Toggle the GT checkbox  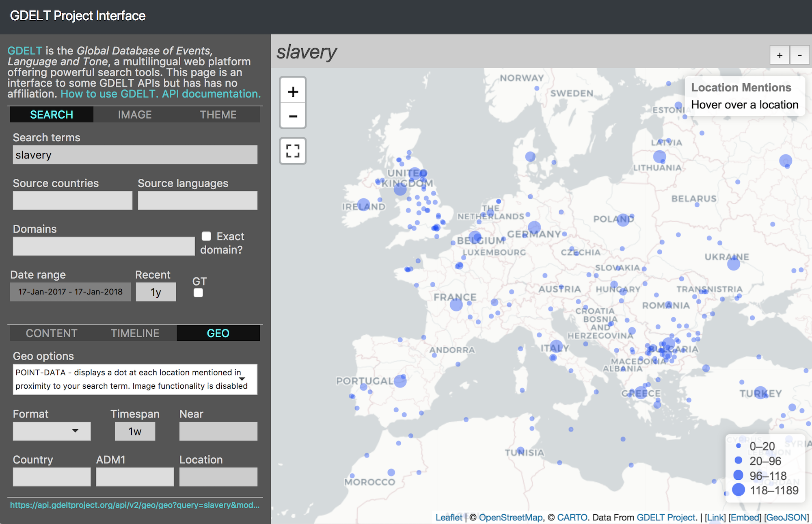198,293
